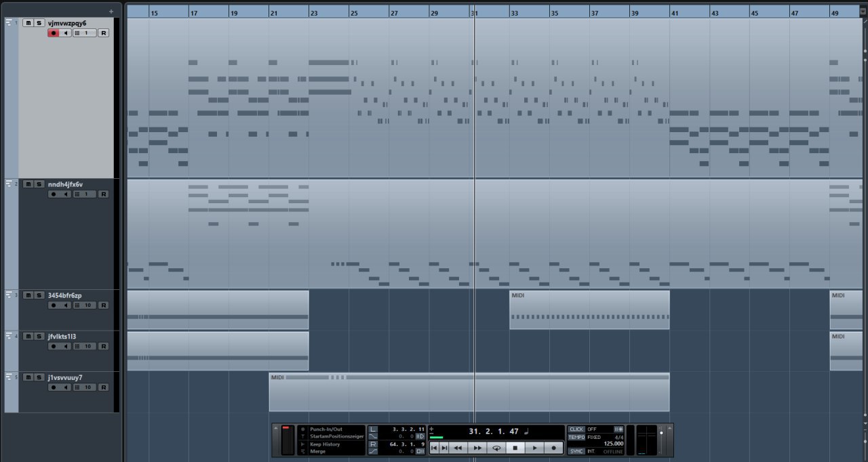Click the TEMPO button in transport
This screenshot has height=462, width=868.
click(576, 438)
